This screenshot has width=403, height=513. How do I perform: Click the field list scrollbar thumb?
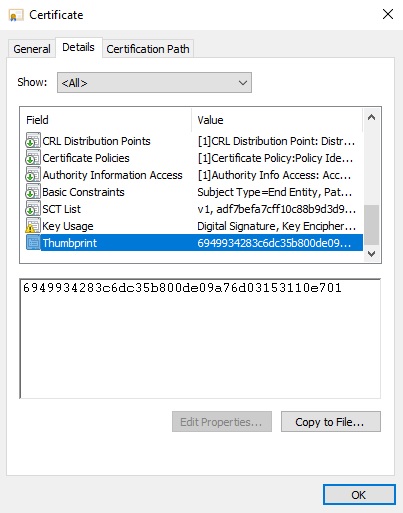371,225
